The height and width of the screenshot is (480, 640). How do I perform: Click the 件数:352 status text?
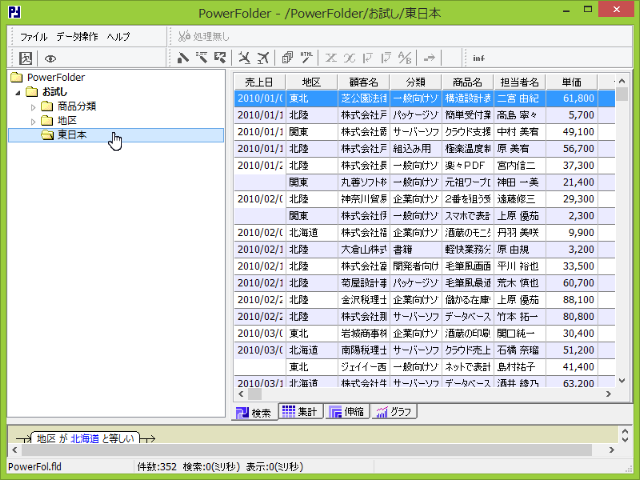(157, 467)
